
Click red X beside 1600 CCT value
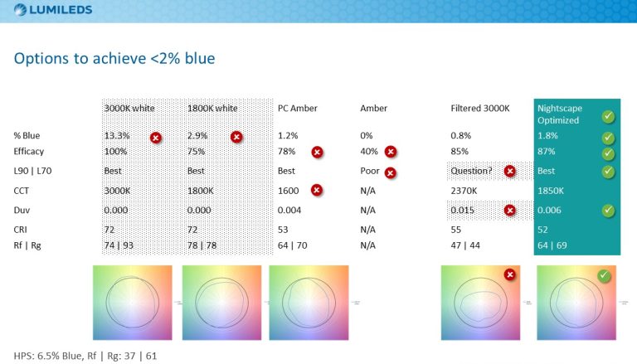click(317, 190)
